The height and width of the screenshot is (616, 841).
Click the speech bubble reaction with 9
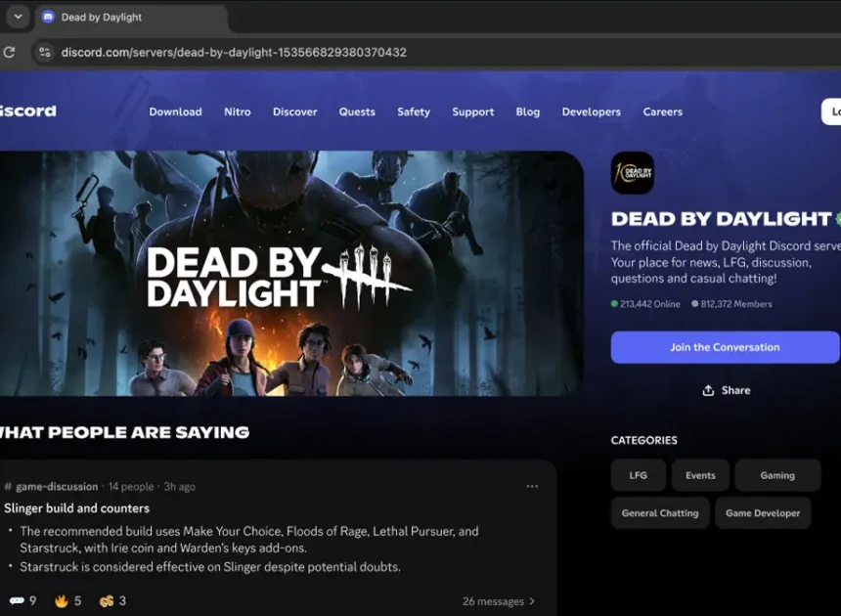pyautogui.click(x=23, y=600)
